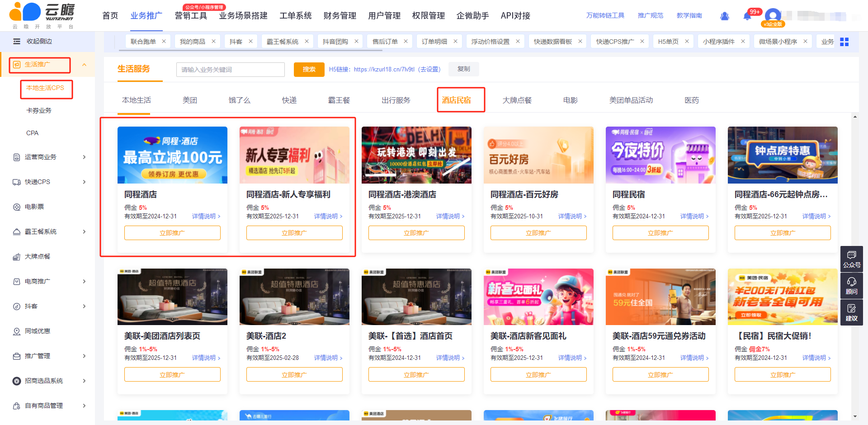Expand the 电商推广 sidebar menu

pos(84,281)
